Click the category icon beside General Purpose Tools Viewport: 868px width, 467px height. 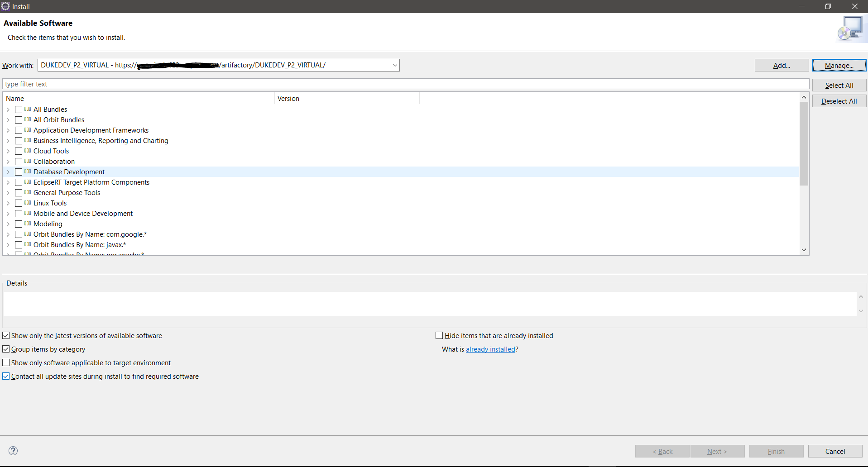click(28, 192)
